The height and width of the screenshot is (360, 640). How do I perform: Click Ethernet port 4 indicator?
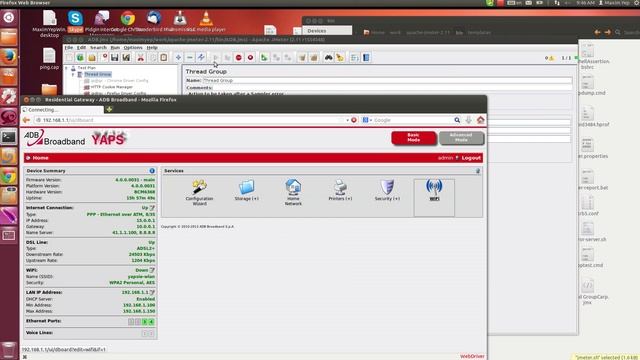[x=151, y=322]
